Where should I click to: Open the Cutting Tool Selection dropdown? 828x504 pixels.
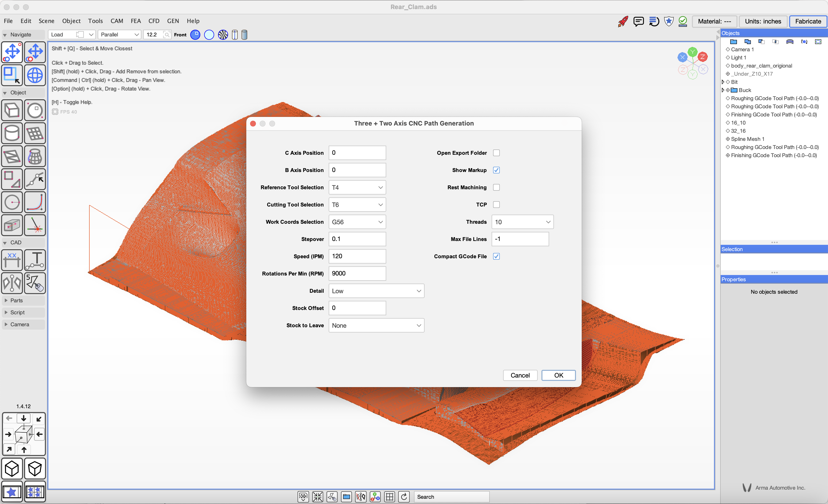pyautogui.click(x=357, y=205)
